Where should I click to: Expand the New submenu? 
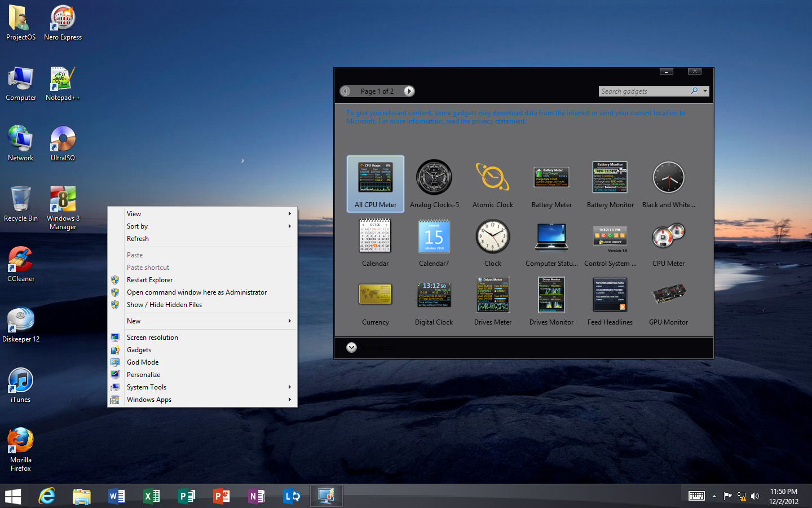[134, 321]
